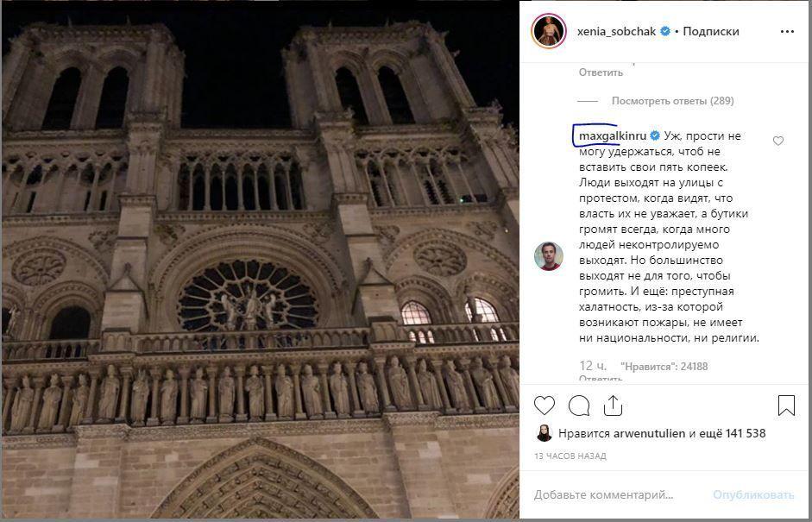Open xenia_sobchak profile picture
The width and height of the screenshot is (812, 522).
click(549, 31)
